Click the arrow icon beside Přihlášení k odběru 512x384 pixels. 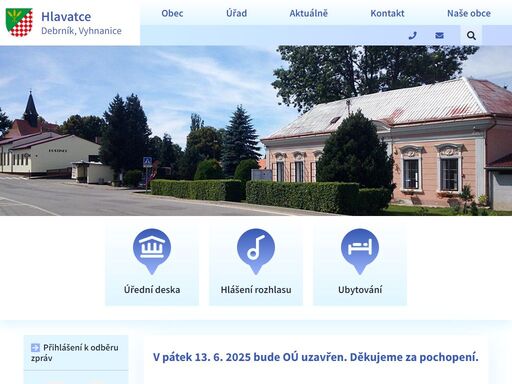35,348
